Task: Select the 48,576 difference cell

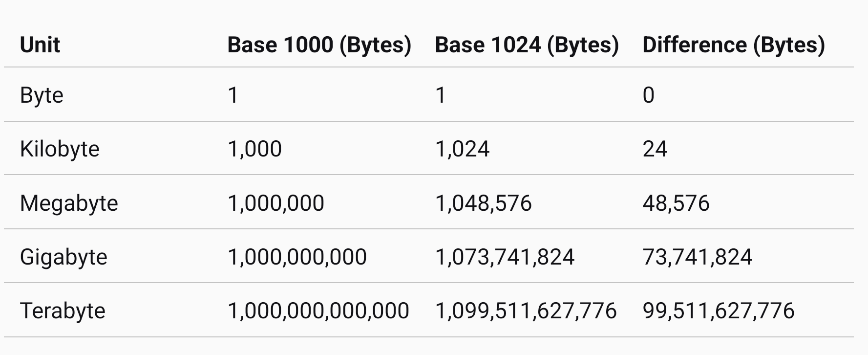Action: (x=676, y=203)
